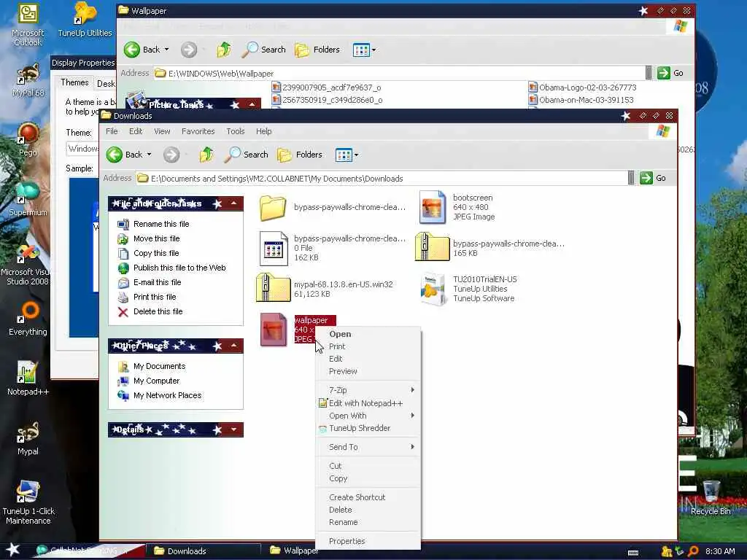Select Obama-Logo-02-03-267773 in the Wallpaper window

coord(583,87)
